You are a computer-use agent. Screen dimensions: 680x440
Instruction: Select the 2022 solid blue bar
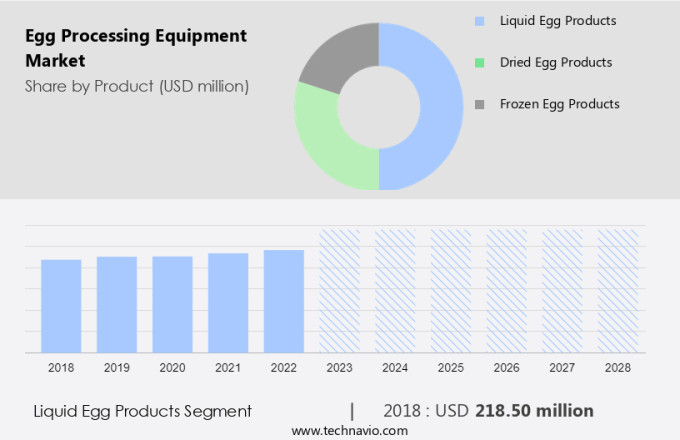[284, 300]
